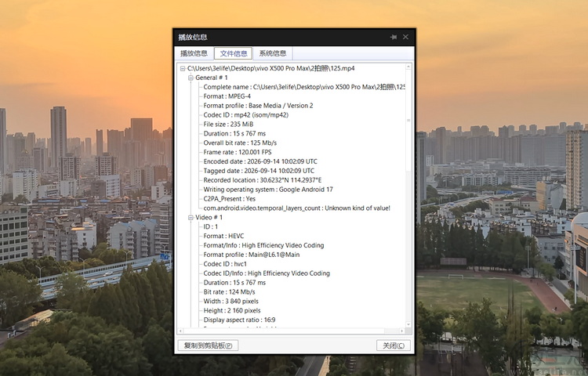The image size is (588, 376).
Task: Select 'File size : 235 MiB' row
Action: pos(228,125)
